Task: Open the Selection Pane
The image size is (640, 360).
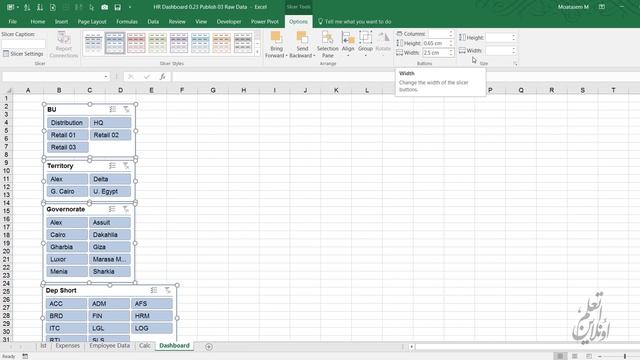Action: (x=327, y=45)
